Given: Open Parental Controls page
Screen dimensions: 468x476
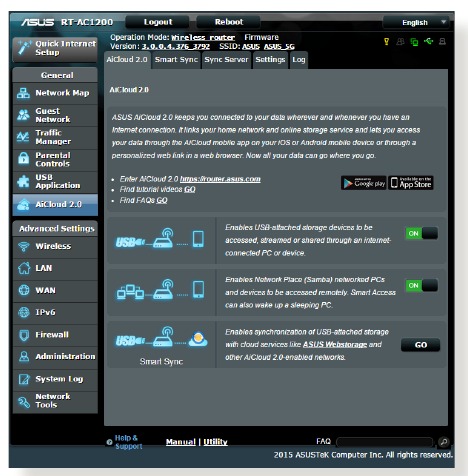Looking at the screenshot, I should (x=55, y=159).
